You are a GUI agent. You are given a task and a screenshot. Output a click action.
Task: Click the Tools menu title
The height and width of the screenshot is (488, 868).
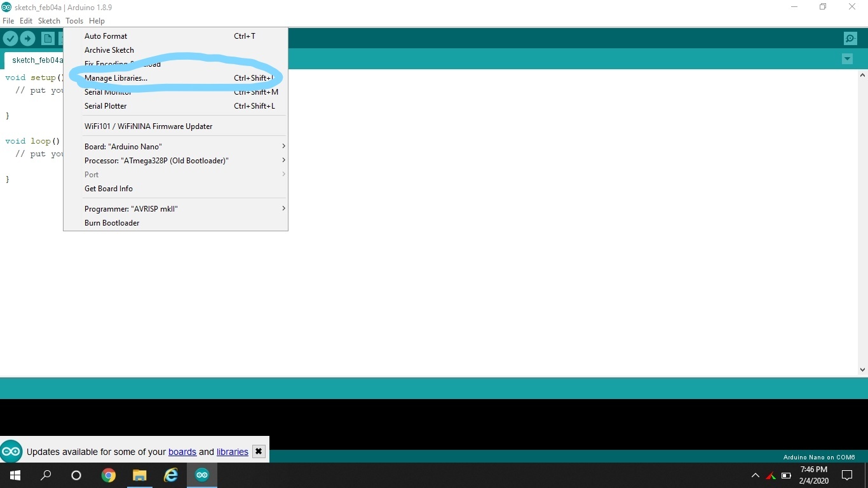pyautogui.click(x=74, y=21)
